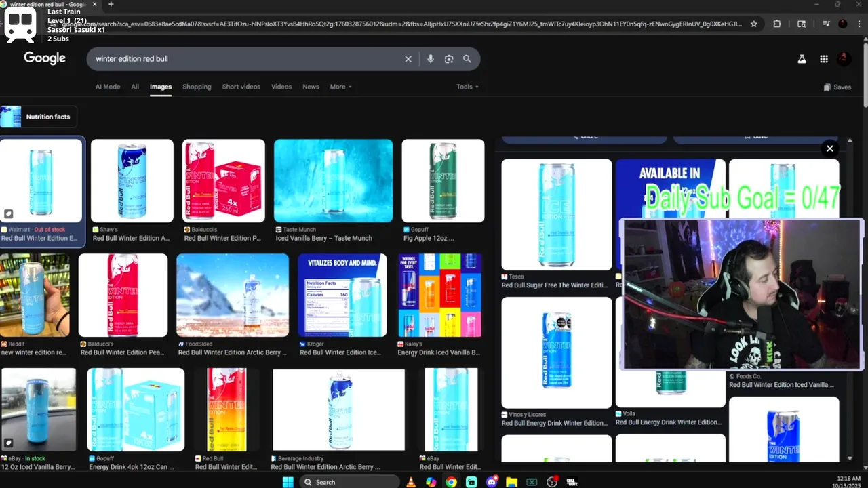868x488 pixels.
Task: Expand the More dropdown
Action: coord(341,87)
